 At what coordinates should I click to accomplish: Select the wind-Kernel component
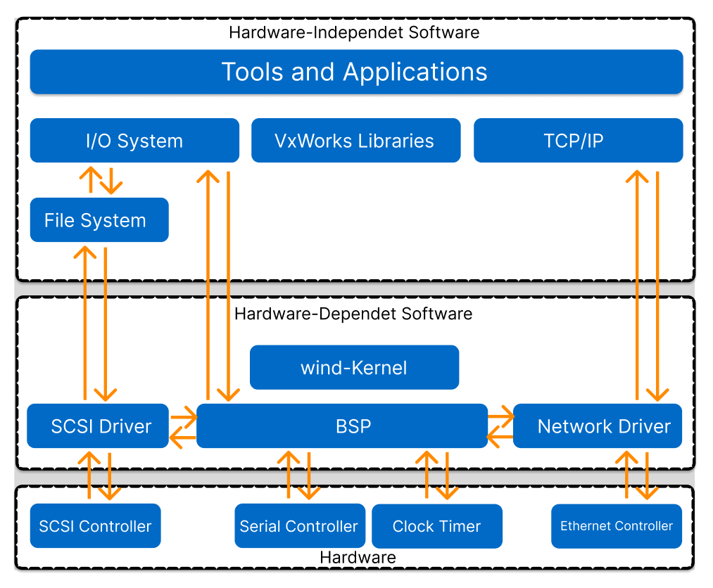click(x=354, y=366)
